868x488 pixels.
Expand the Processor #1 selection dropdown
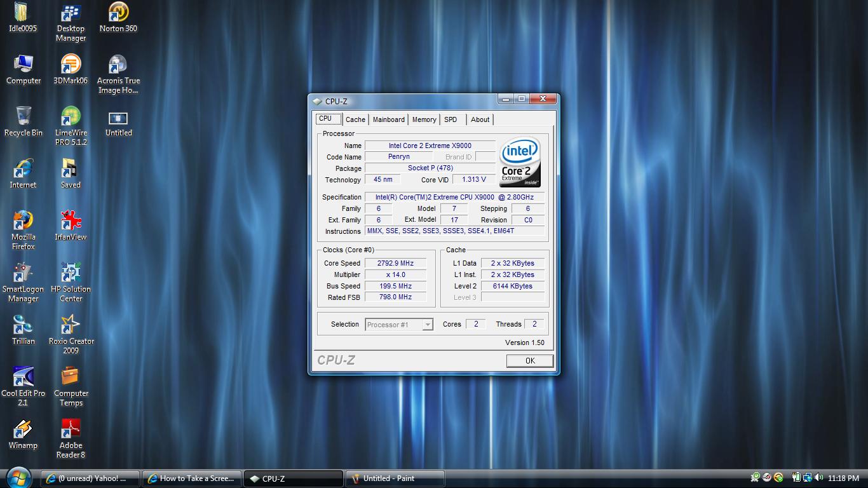pos(428,325)
